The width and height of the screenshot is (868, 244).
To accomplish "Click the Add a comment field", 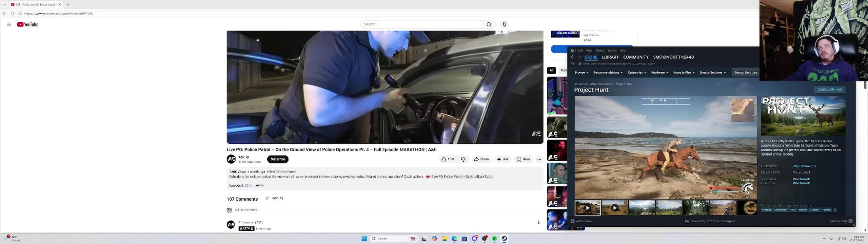I will tap(387, 210).
